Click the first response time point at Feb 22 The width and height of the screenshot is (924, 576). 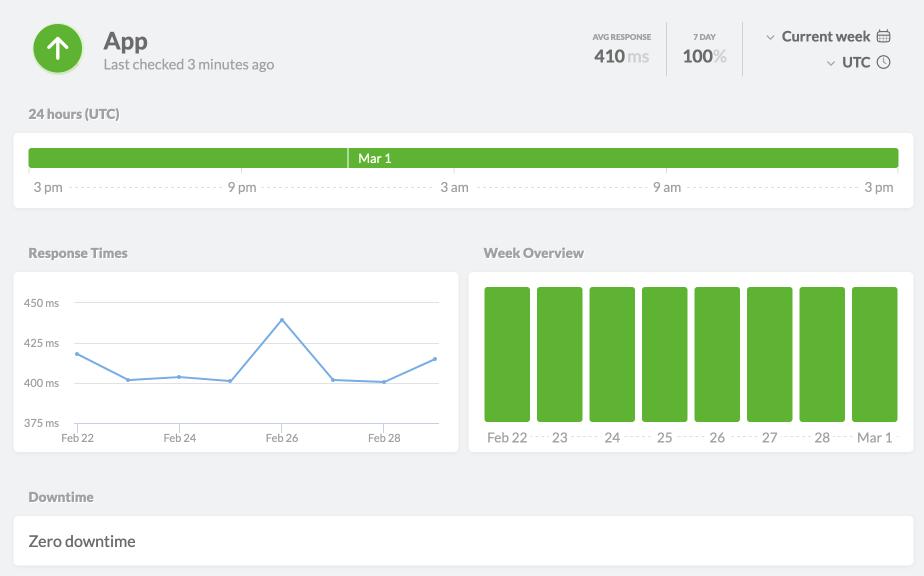pos(77,354)
